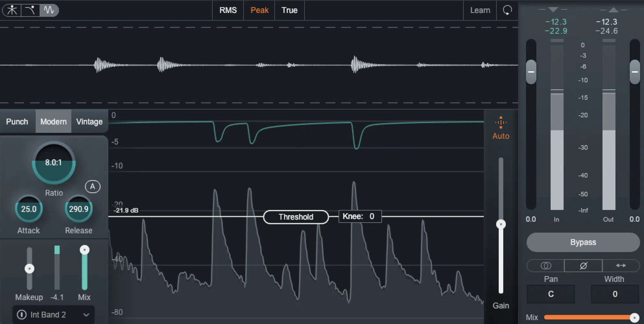The image size is (644, 324).
Task: Switch level detection to RMS
Action: click(228, 10)
